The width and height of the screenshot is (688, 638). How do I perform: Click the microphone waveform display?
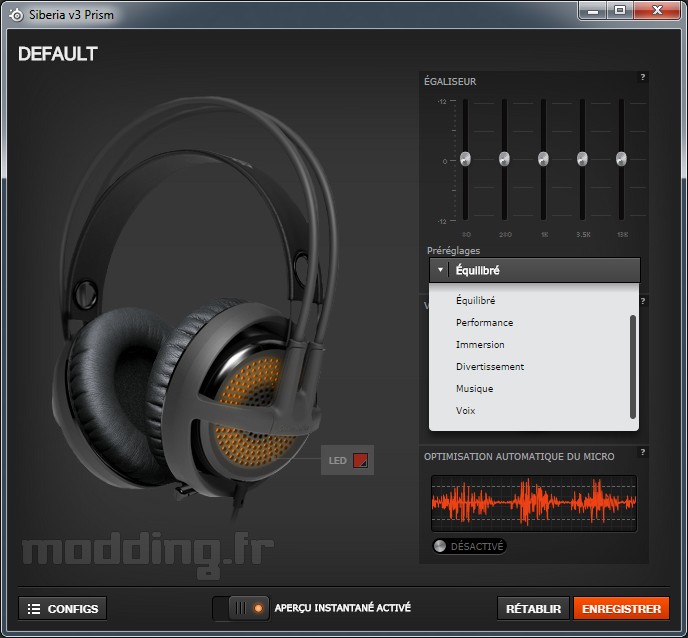point(534,503)
